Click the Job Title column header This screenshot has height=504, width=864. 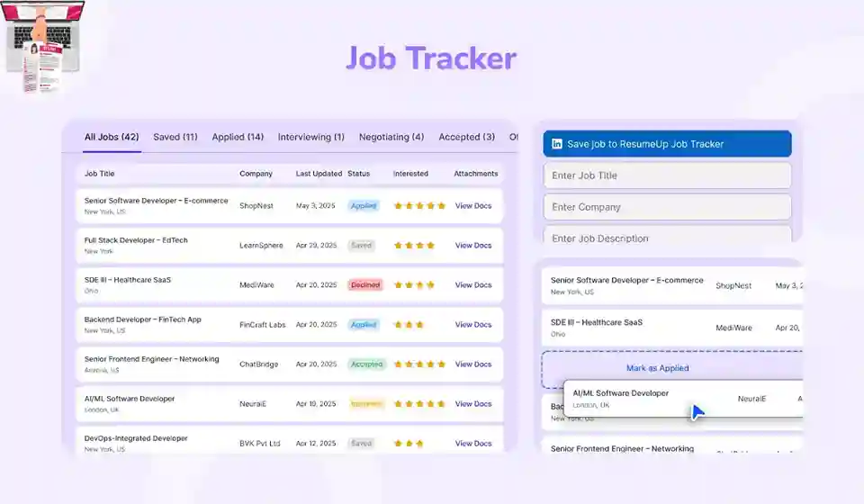[99, 174]
